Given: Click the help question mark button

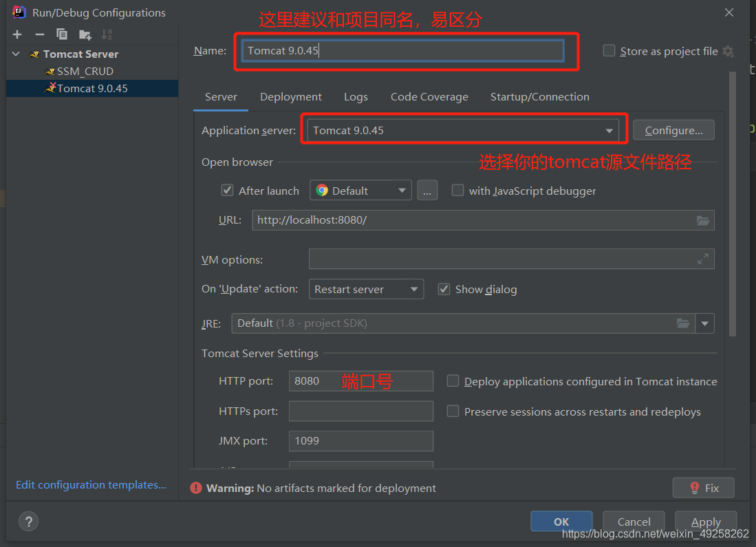Looking at the screenshot, I should 28,522.
